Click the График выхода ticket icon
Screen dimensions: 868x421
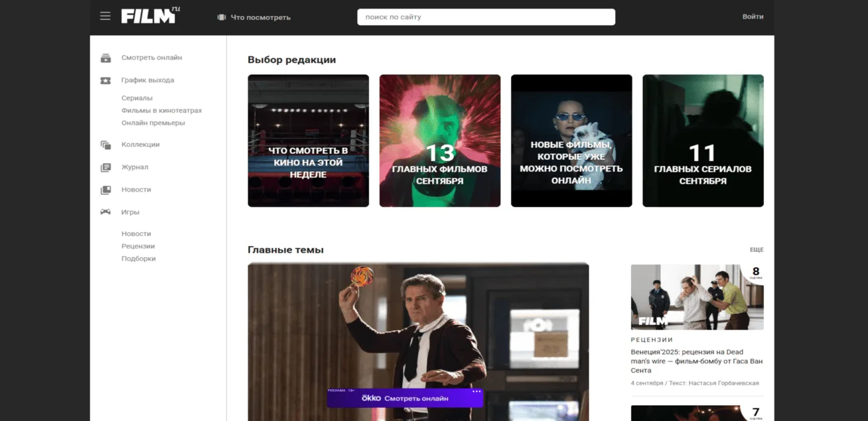pyautogui.click(x=106, y=80)
